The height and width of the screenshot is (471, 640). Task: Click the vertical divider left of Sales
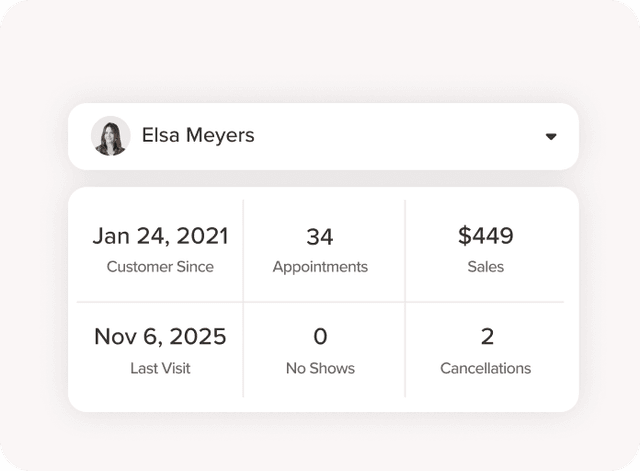pos(405,250)
